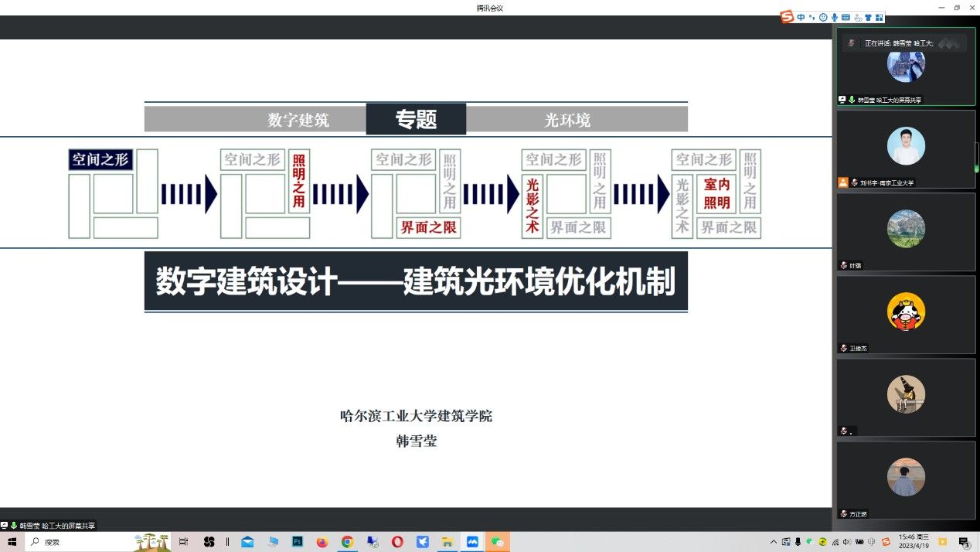Click the Windows search box
This screenshot has height=552, width=980.
click(x=77, y=542)
